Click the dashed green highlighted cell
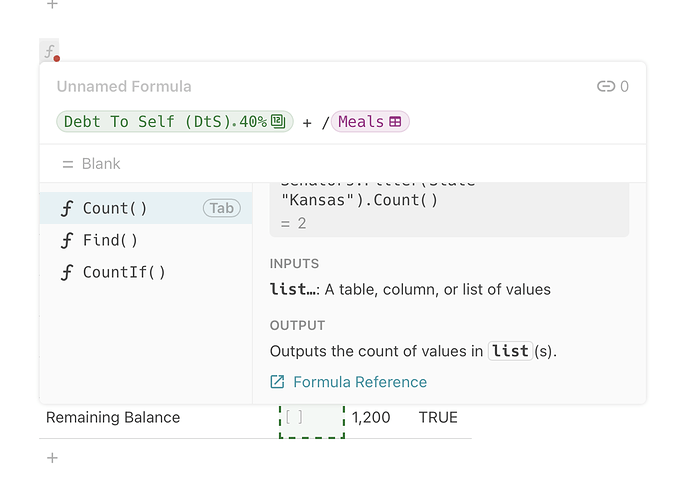Viewport: 690px width, 481px height. click(311, 419)
